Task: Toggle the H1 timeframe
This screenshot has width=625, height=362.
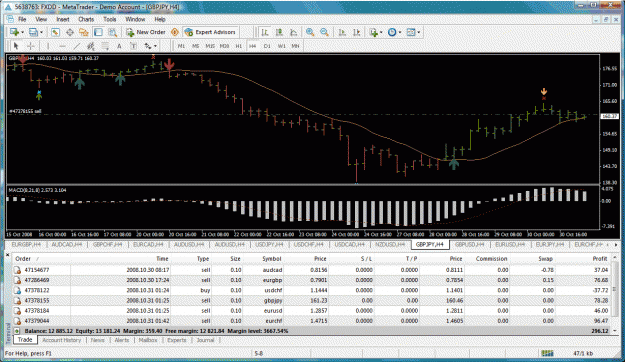Action: tap(238, 46)
